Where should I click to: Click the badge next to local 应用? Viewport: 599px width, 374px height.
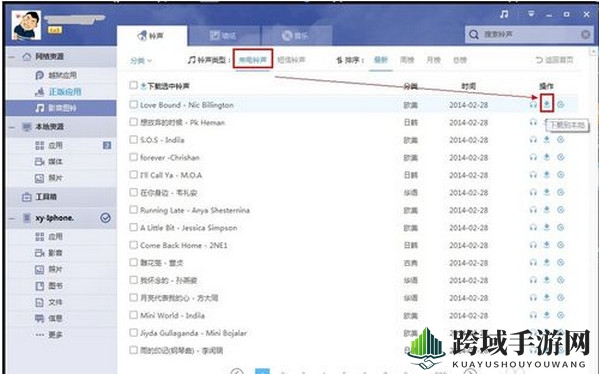tap(107, 145)
